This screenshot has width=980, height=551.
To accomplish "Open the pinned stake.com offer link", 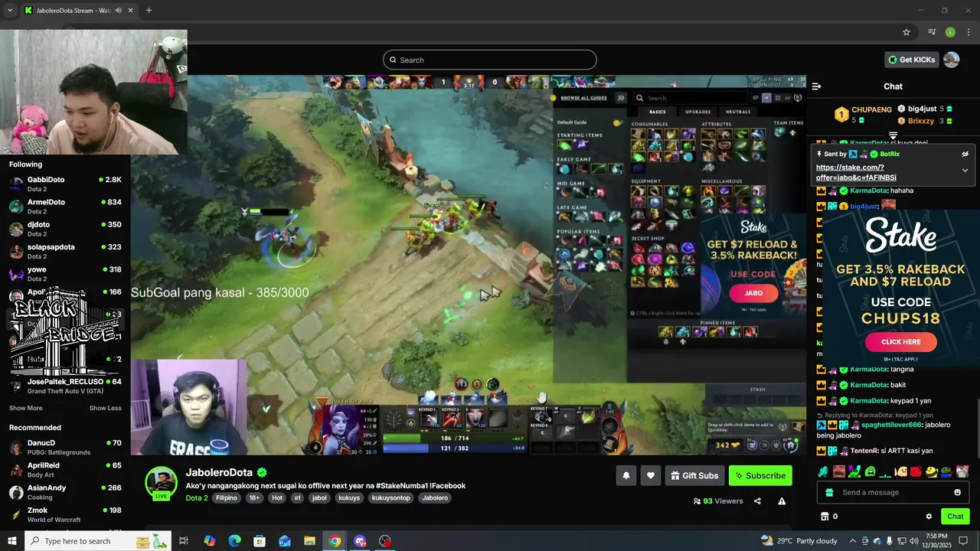I will (856, 172).
